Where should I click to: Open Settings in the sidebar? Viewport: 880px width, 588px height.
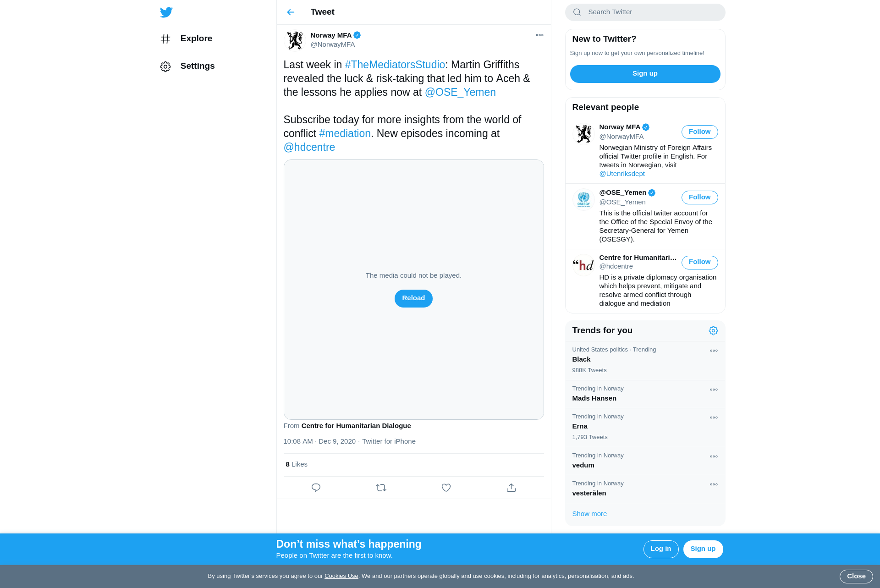point(188,66)
